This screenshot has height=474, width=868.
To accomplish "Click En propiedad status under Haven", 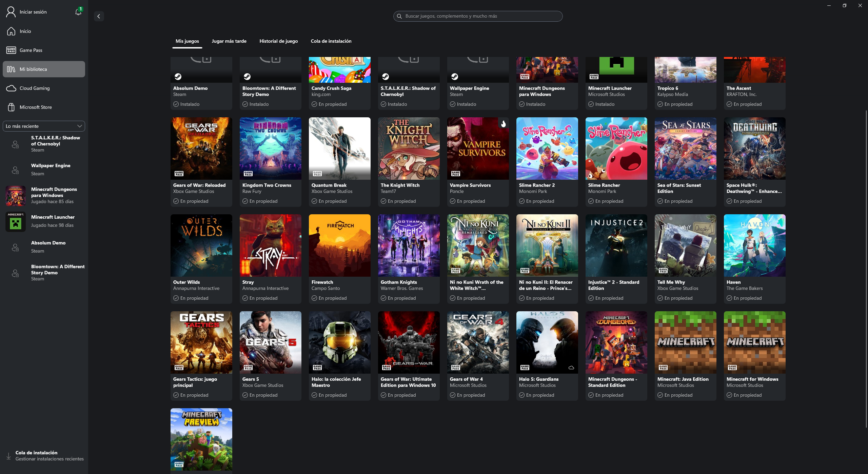I will (744, 298).
